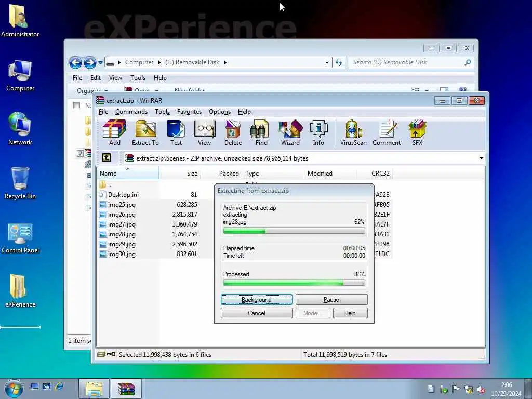Screen dimensions: 532x399
Task: Click the Pause extraction button
Action: (x=331, y=300)
